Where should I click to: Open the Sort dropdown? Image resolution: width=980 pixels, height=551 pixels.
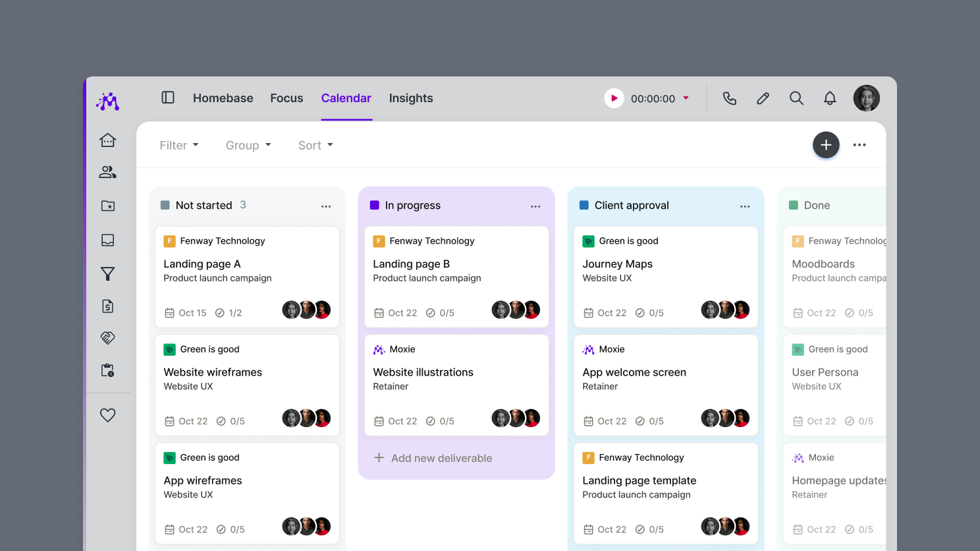(315, 145)
